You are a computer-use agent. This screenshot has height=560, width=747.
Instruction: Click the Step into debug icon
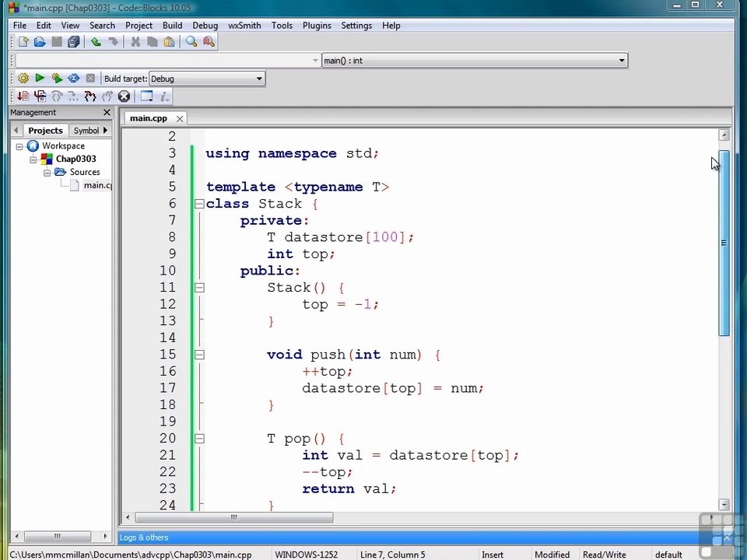pyautogui.click(x=90, y=96)
